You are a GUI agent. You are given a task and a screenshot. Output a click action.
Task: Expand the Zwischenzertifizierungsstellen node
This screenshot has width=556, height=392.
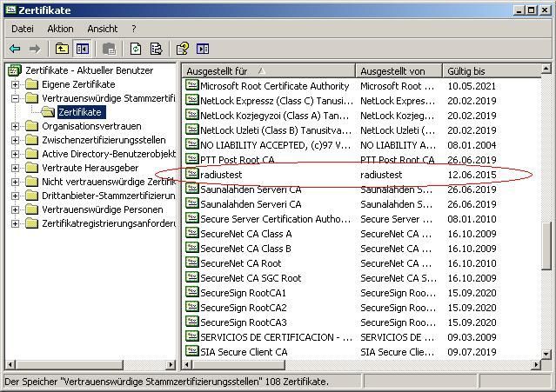coord(15,140)
